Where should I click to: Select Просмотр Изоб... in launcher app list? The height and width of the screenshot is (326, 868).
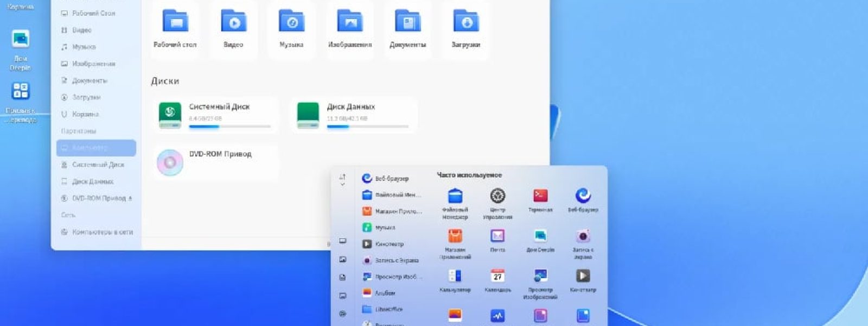click(393, 277)
